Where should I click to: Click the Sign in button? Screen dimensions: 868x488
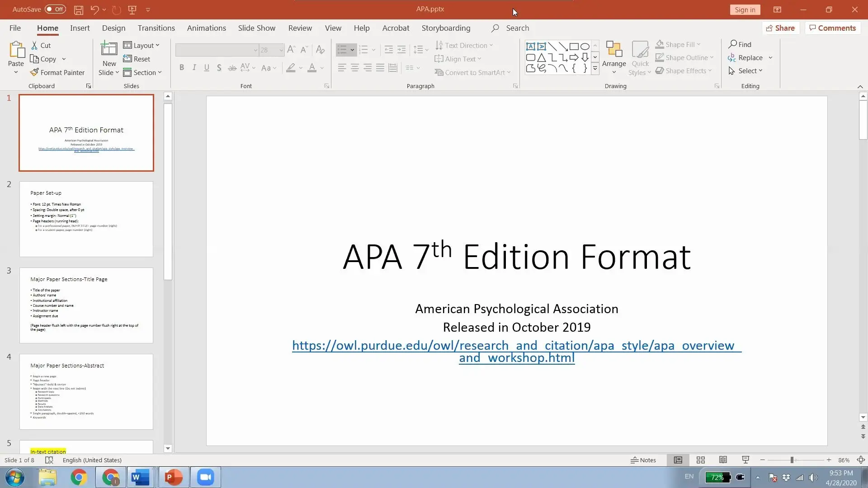click(745, 9)
